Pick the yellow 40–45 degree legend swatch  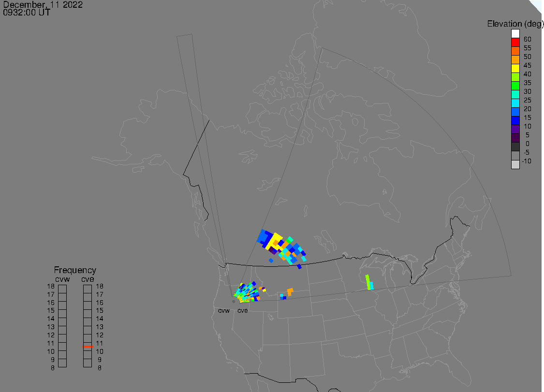tap(515, 68)
